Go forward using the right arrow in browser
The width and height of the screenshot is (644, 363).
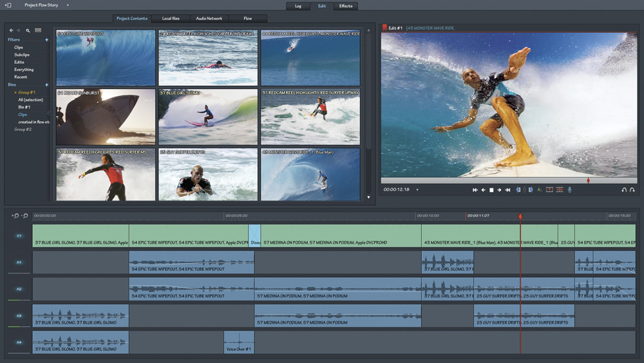click(x=18, y=30)
